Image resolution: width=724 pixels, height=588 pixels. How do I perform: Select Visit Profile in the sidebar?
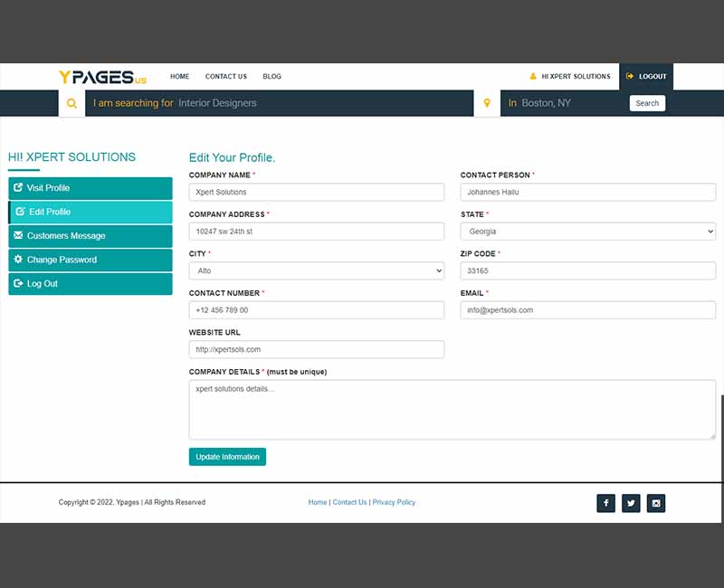(90, 188)
